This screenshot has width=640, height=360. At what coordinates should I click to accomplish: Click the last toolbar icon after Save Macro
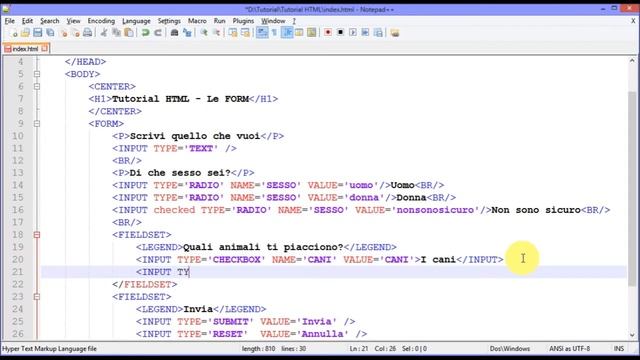pyautogui.click(x=395, y=33)
